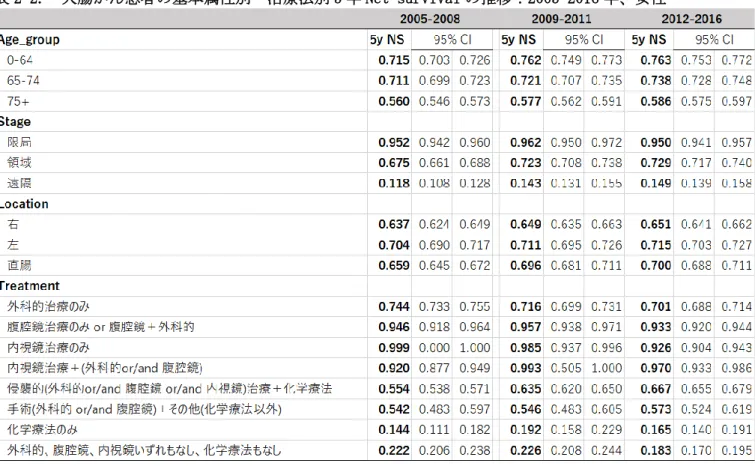Select value 0.149 in the 遠隔 row
The image size is (755, 466).
[655, 183]
